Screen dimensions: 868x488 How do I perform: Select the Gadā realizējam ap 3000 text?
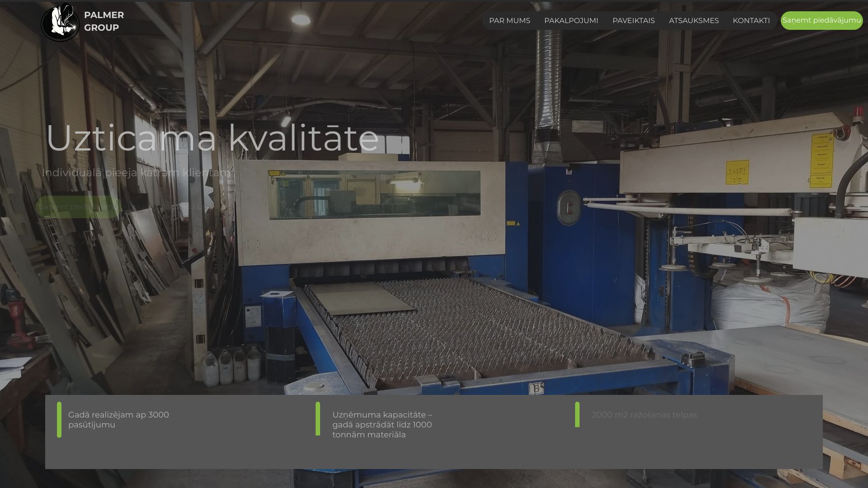coord(118,420)
